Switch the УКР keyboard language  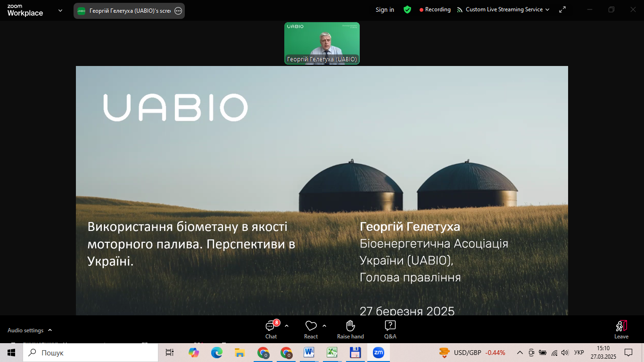(x=579, y=353)
